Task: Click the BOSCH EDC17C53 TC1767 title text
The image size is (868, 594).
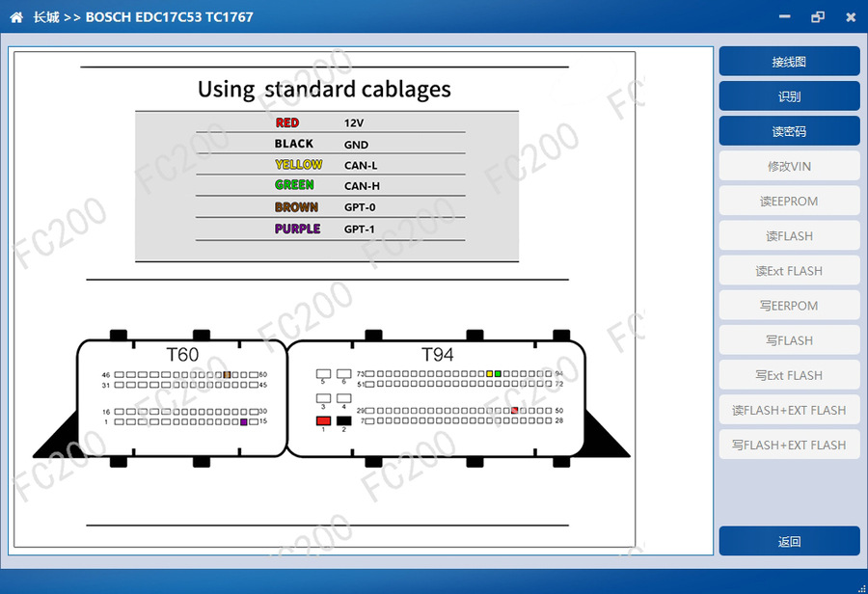Action: coord(170,17)
